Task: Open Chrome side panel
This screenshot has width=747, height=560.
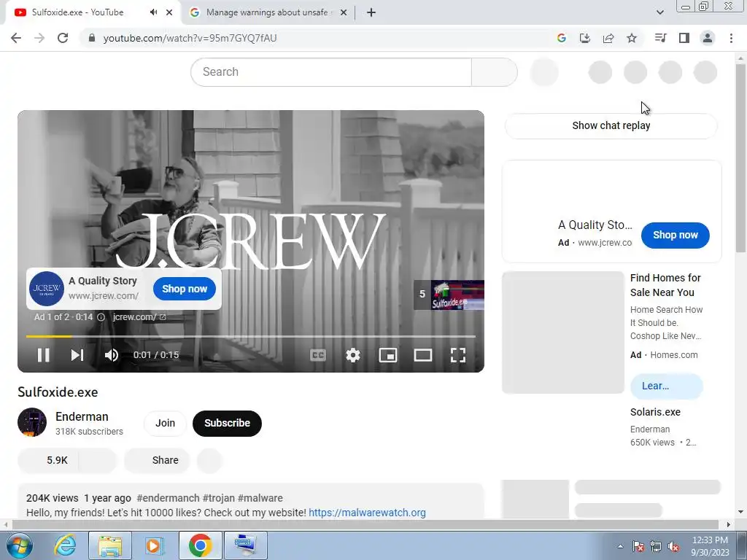Action: [x=684, y=38]
